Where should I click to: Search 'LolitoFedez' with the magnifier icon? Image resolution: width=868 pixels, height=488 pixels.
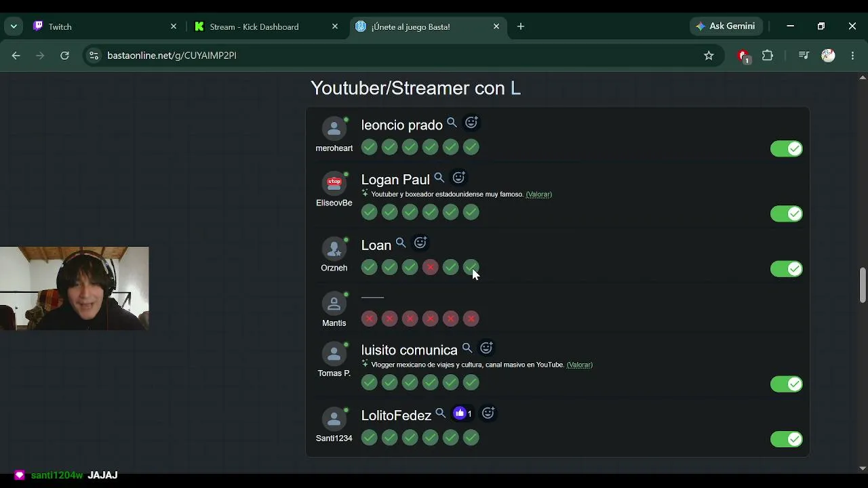(x=441, y=413)
